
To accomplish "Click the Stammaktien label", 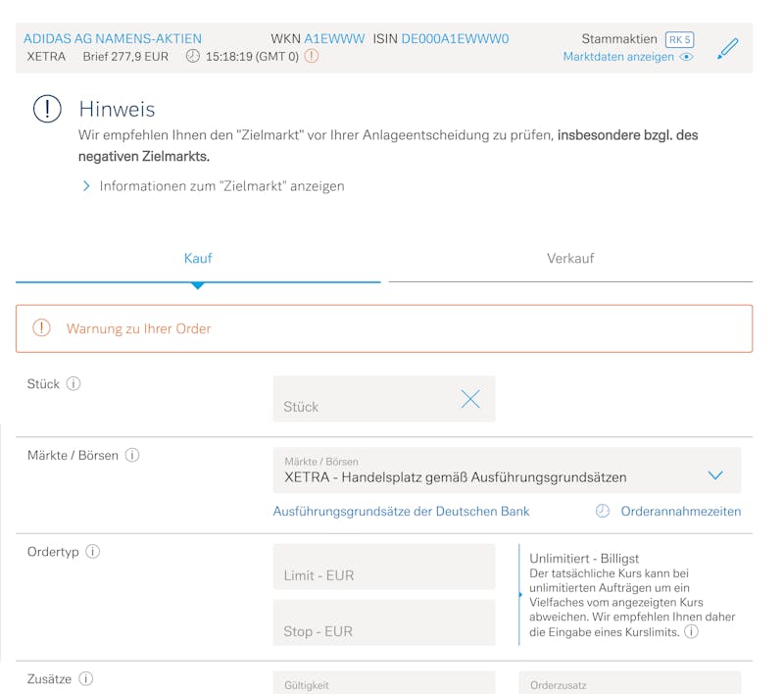I will pyautogui.click(x=619, y=39).
